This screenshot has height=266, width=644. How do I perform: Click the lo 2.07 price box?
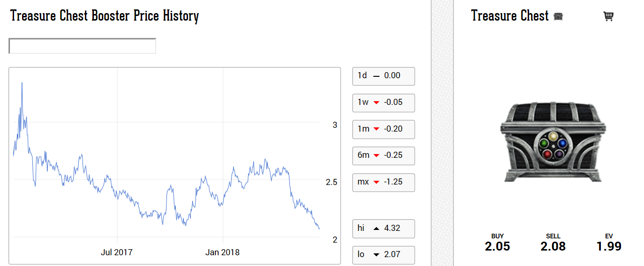(383, 255)
